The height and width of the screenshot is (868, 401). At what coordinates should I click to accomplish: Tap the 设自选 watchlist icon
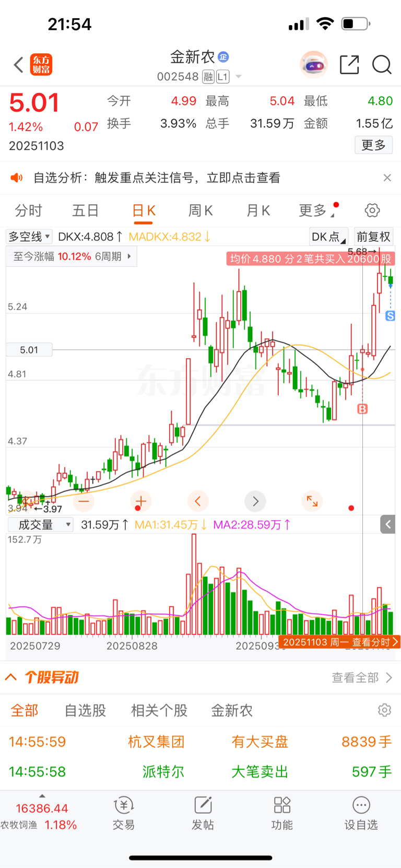[x=361, y=814]
